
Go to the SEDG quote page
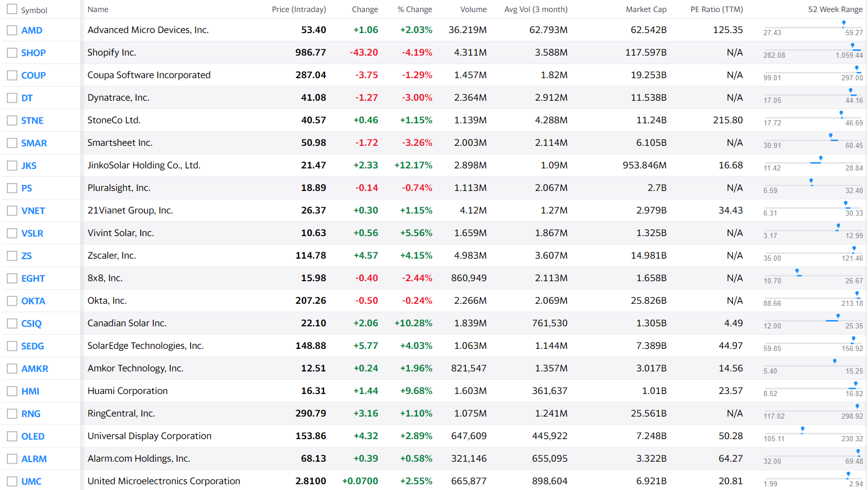(x=32, y=346)
